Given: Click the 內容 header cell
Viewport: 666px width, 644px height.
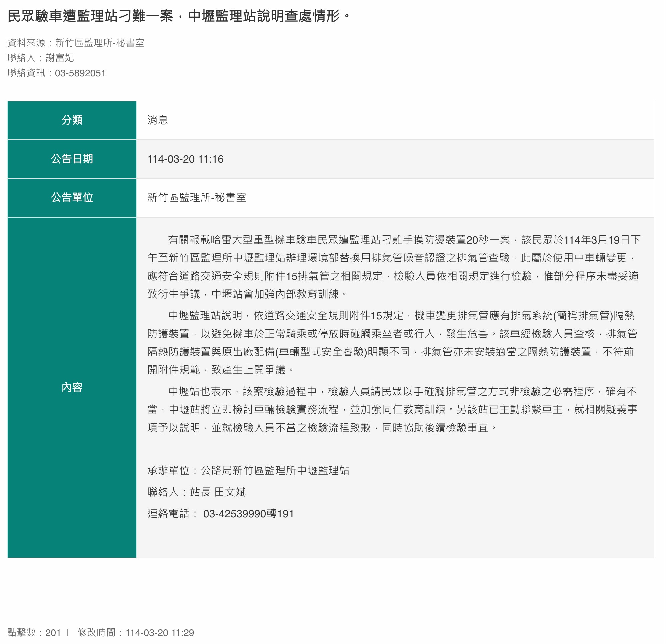Looking at the screenshot, I should coord(72,387).
